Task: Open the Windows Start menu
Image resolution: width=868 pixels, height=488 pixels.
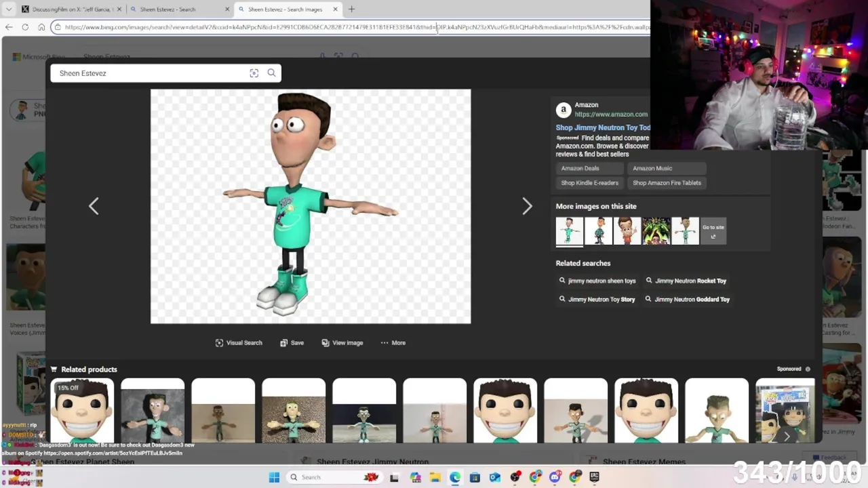Action: (x=274, y=477)
